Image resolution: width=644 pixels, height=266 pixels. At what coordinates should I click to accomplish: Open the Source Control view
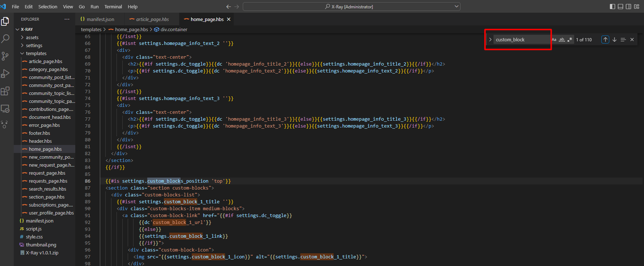(5, 56)
